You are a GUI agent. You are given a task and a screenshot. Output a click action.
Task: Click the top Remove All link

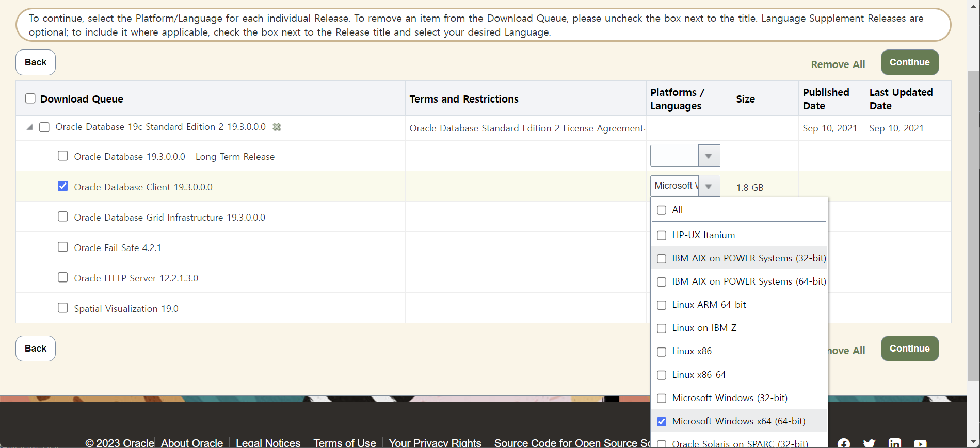(838, 64)
